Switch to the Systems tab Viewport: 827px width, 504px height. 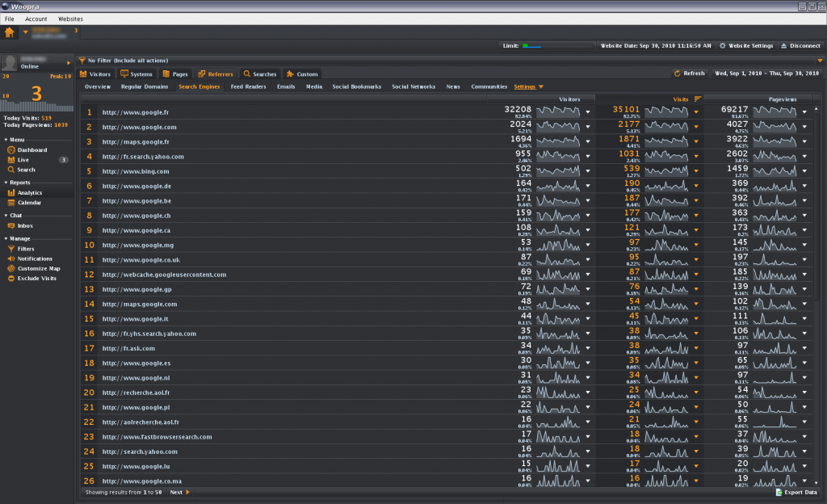tap(136, 73)
